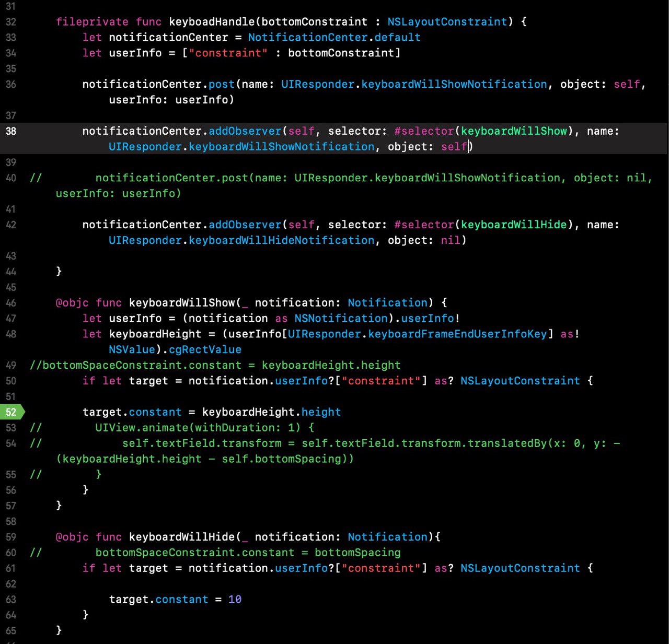The width and height of the screenshot is (669, 644).
Task: Click line number 59 in the gutter
Action: tap(11, 537)
